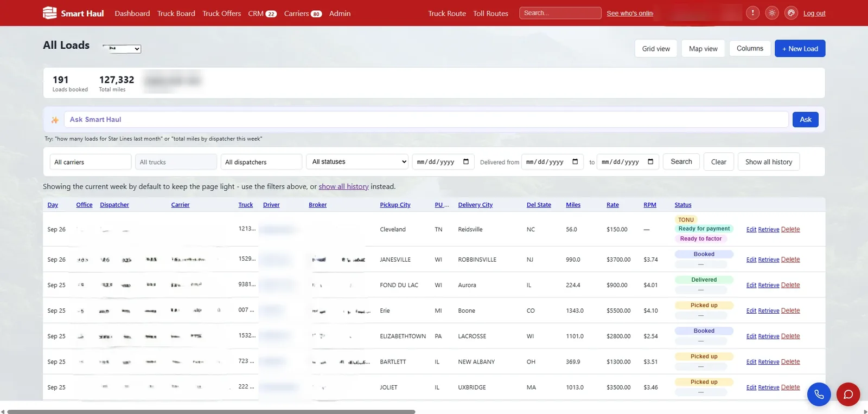The image size is (868, 414).
Task: Open the Columns chooser
Action: [750, 48]
